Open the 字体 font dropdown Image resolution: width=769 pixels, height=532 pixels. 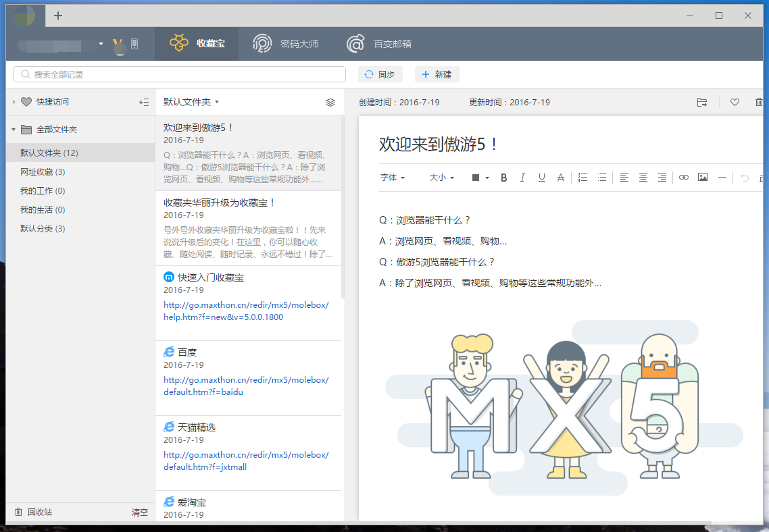tap(393, 178)
